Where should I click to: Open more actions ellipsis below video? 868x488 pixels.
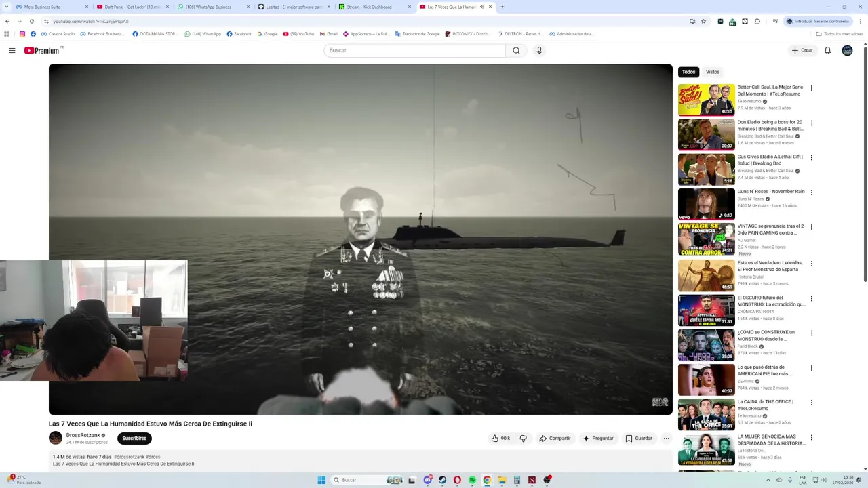coord(666,439)
